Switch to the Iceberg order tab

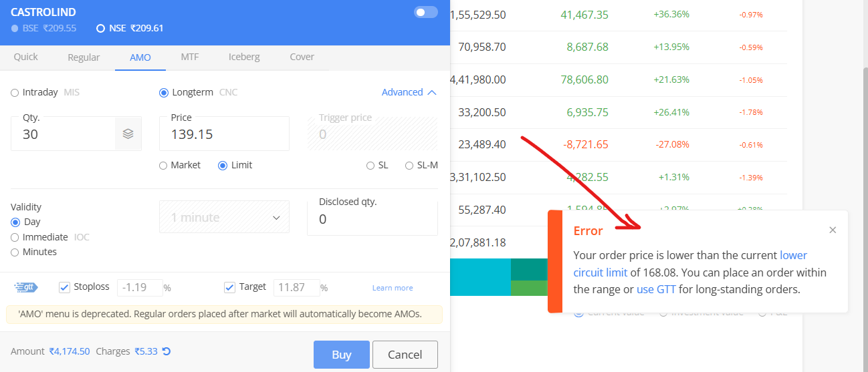tap(244, 57)
